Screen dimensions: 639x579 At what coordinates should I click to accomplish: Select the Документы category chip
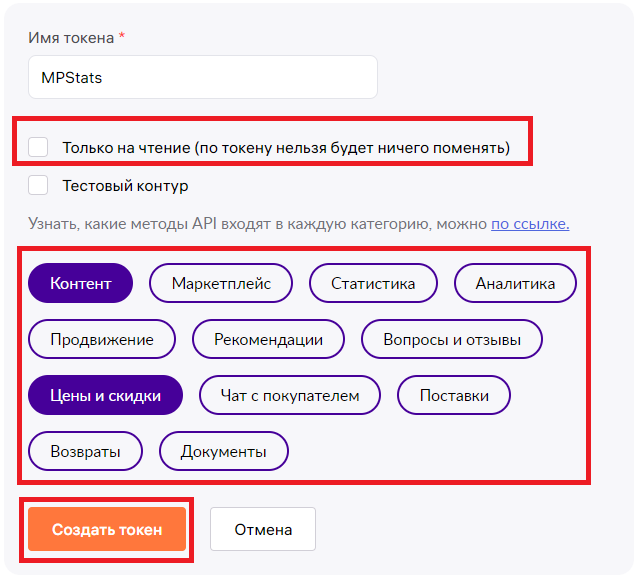coord(224,451)
